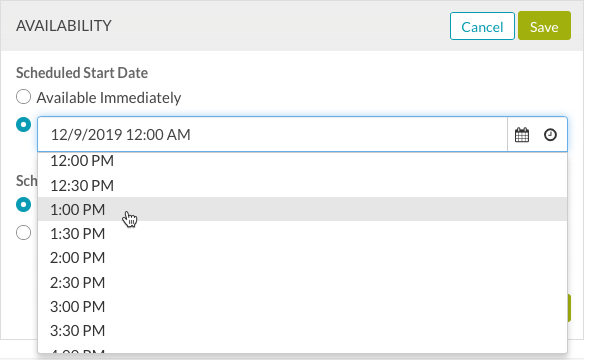Viewport: 589px width, 360px height.
Task: Select the Available Immediately radio button
Action: [x=23, y=97]
